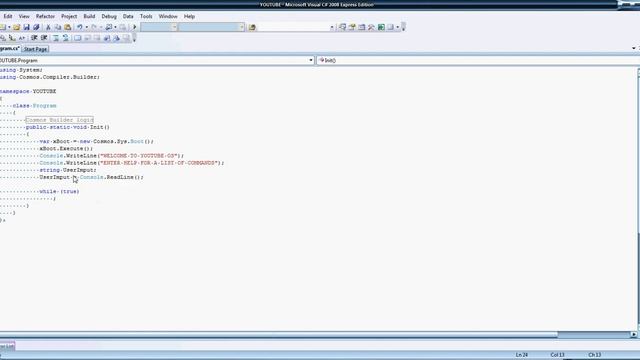Click the Col status bar indicator
This screenshot has height=360, width=640.
click(x=557, y=355)
